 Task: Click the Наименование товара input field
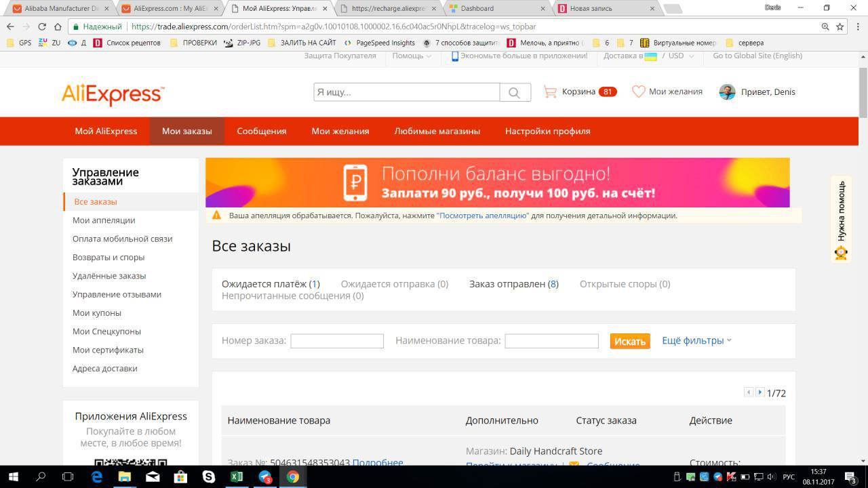pos(551,341)
